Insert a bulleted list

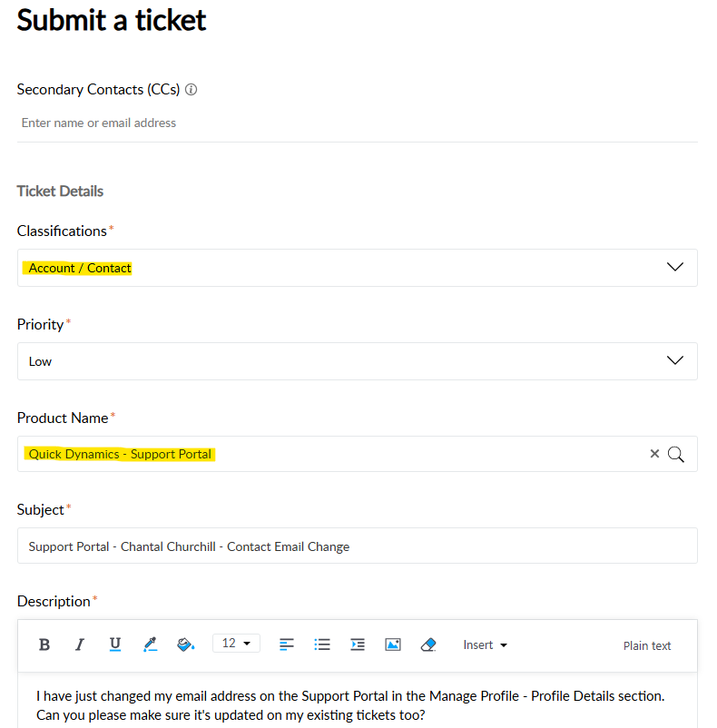pyautogui.click(x=322, y=644)
